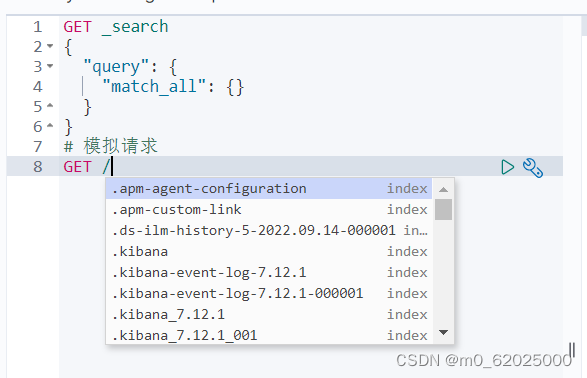Viewport: 587px width, 378px height.
Task: Pick the .ds-ilm-history-5-2022.09.14-000001 index suggestion
Action: click(269, 231)
